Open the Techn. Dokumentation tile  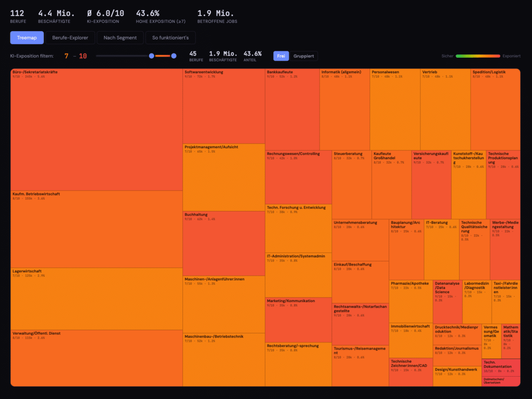click(501, 367)
